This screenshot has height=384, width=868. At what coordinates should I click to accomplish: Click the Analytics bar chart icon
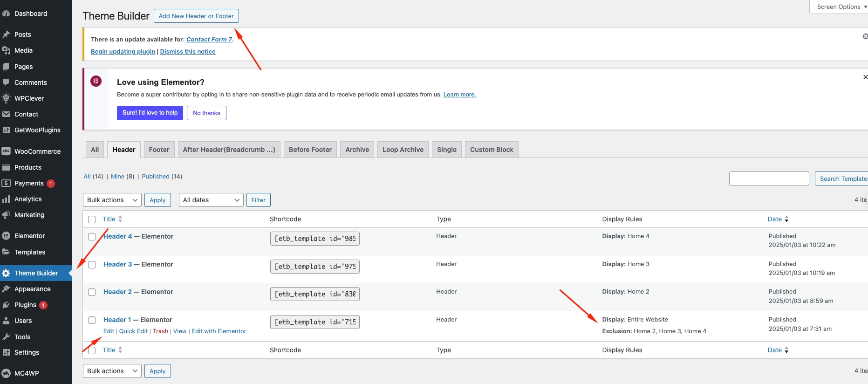(6, 199)
